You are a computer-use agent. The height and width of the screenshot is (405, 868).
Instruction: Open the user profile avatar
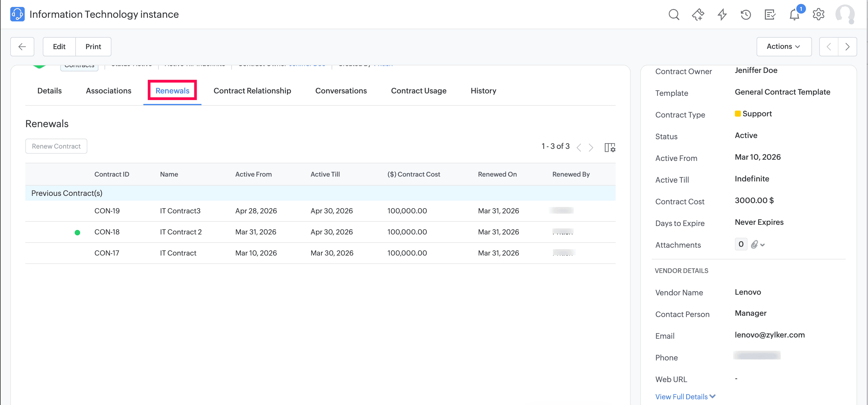[x=845, y=14]
